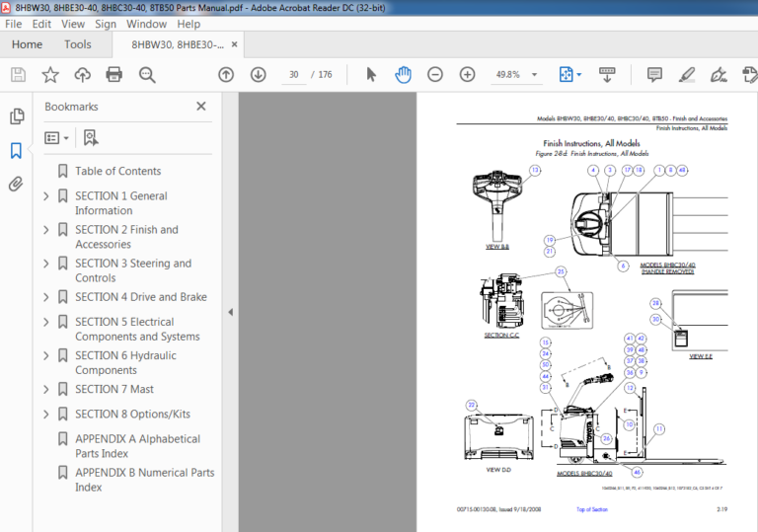Click the Print file icon
The height and width of the screenshot is (532, 758).
pos(114,74)
